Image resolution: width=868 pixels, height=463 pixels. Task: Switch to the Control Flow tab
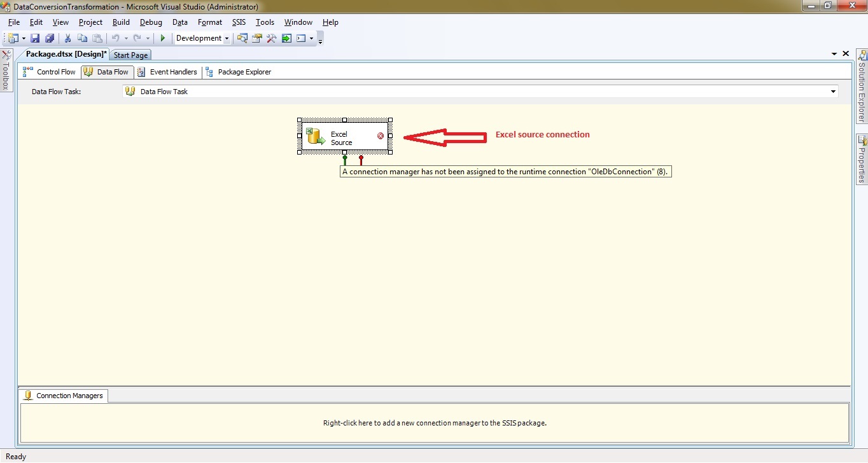coord(49,72)
